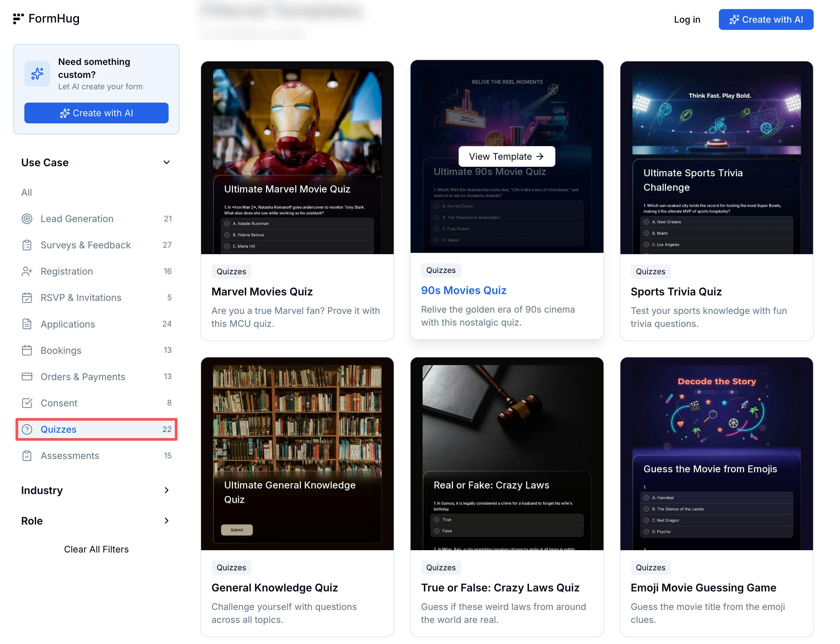This screenshot has width=840, height=644.
Task: Switch to the All use cases filter
Action: click(26, 192)
